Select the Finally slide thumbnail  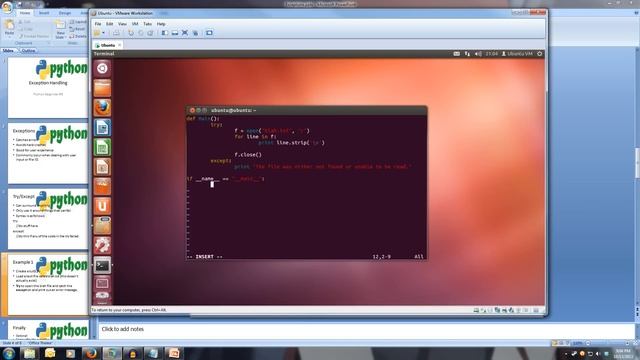point(48,330)
